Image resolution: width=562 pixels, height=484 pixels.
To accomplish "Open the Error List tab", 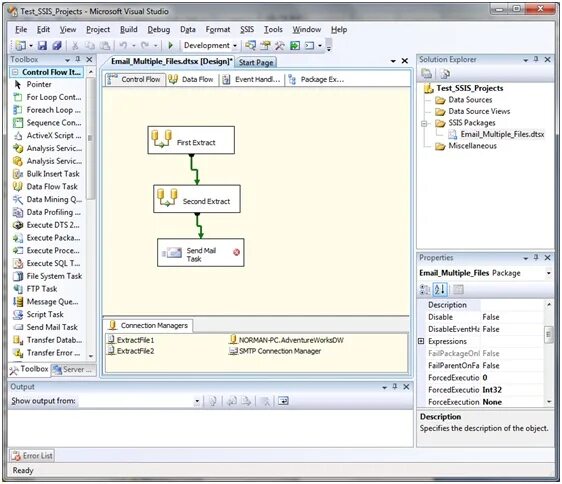I will (32, 456).
